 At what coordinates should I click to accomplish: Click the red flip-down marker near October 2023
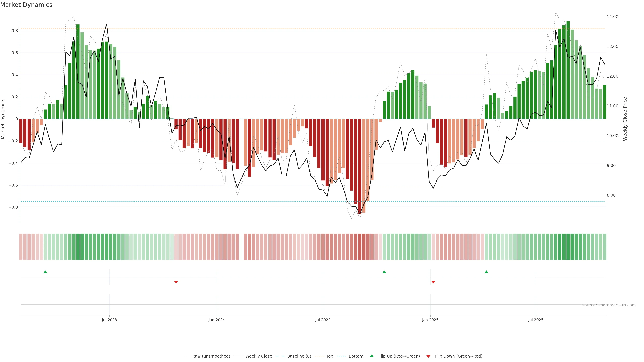pos(176,282)
